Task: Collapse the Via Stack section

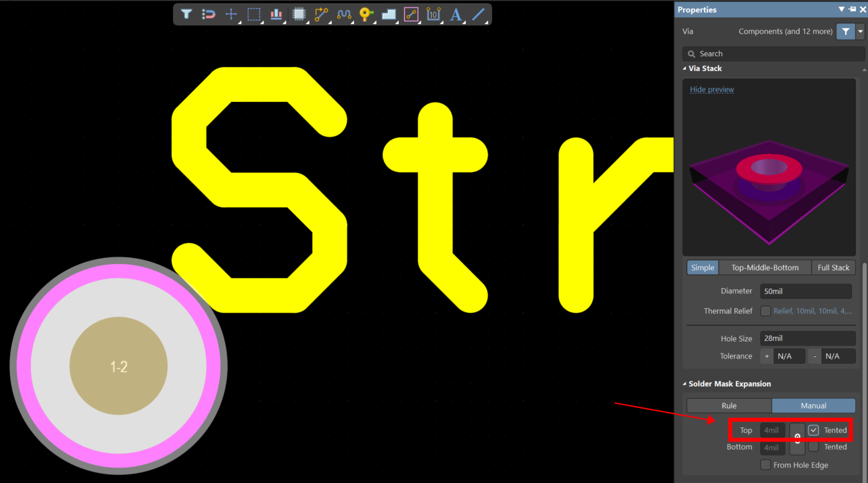Action: [x=684, y=68]
